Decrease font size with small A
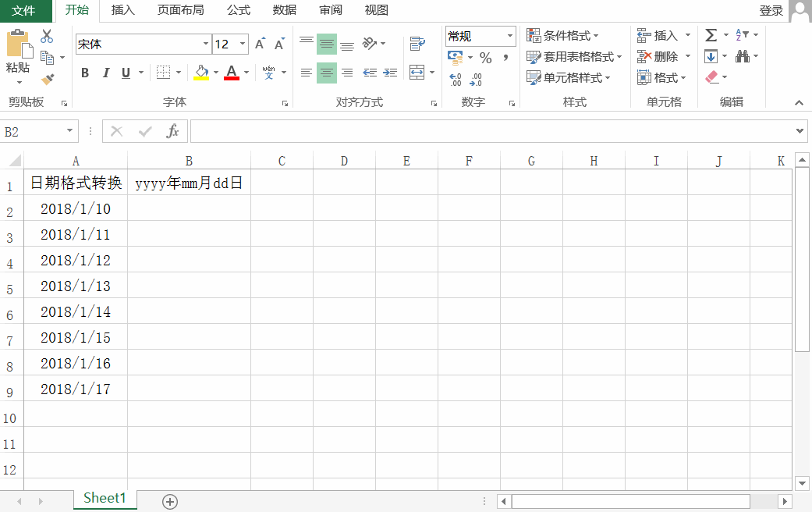 (x=280, y=44)
